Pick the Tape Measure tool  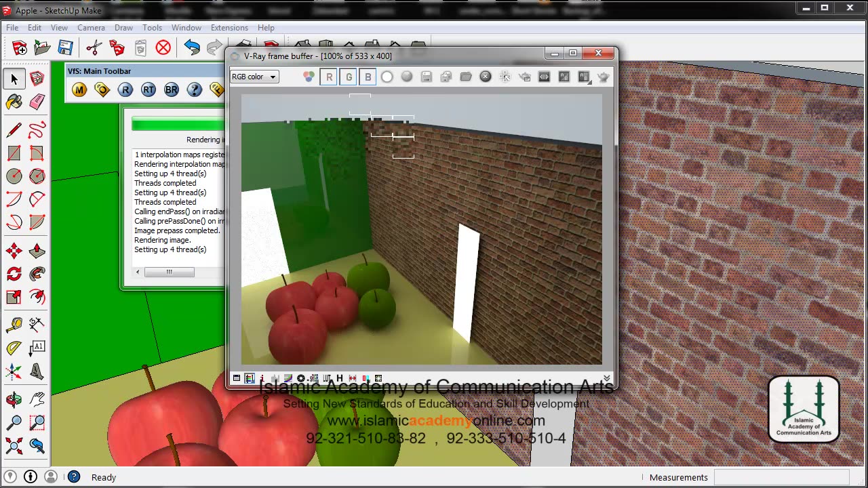click(14, 325)
